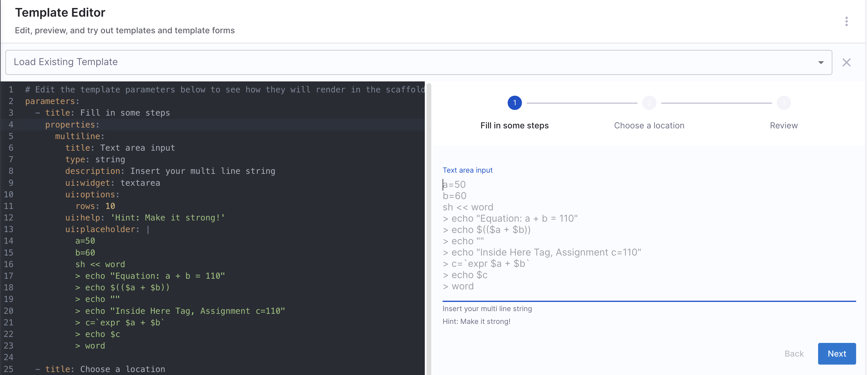Open the Fill in some steps step
This screenshot has height=375, width=868.
(x=514, y=125)
